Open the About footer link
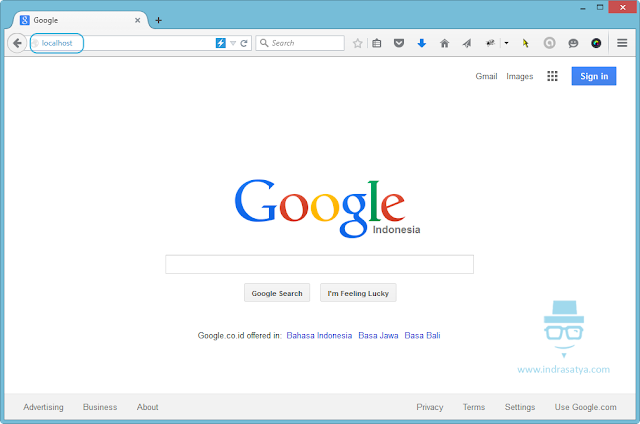640x424 pixels. click(x=147, y=407)
